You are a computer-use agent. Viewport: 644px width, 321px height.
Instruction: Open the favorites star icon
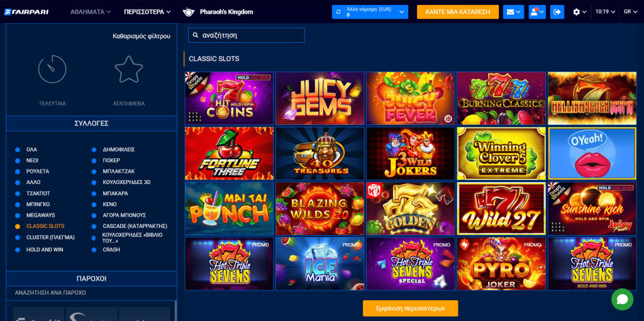pos(129,69)
